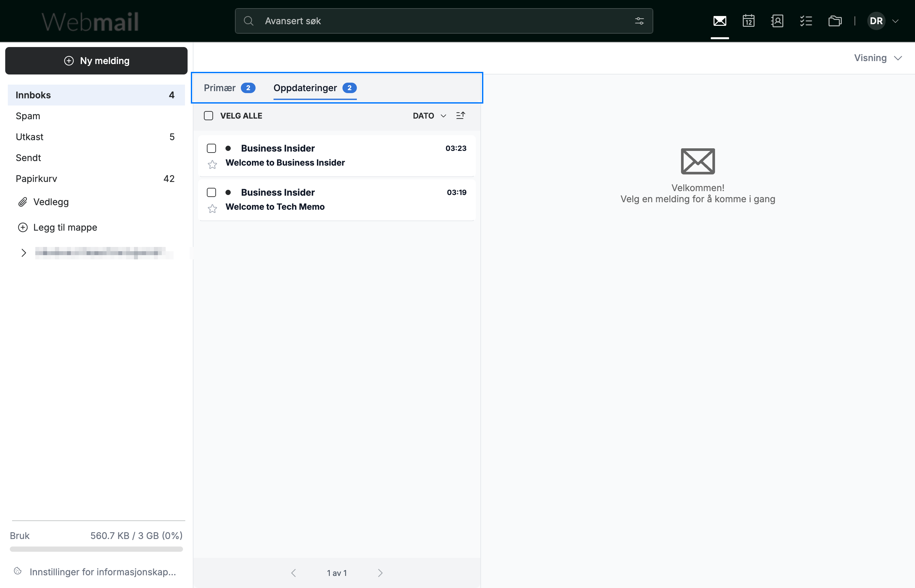This screenshot has width=915, height=588.
Task: Click the plus icon beside Legg til mappe
Action: tap(23, 227)
